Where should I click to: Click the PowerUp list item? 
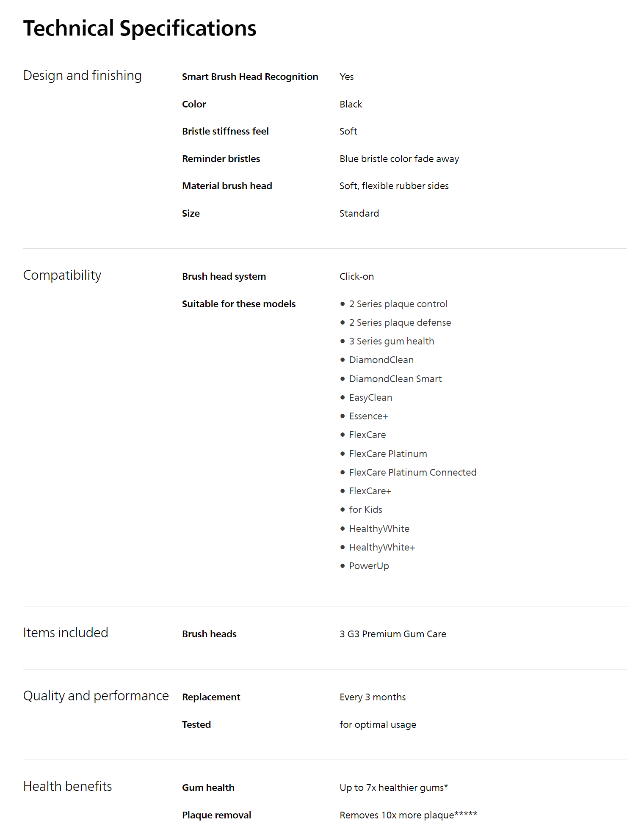[x=369, y=566]
